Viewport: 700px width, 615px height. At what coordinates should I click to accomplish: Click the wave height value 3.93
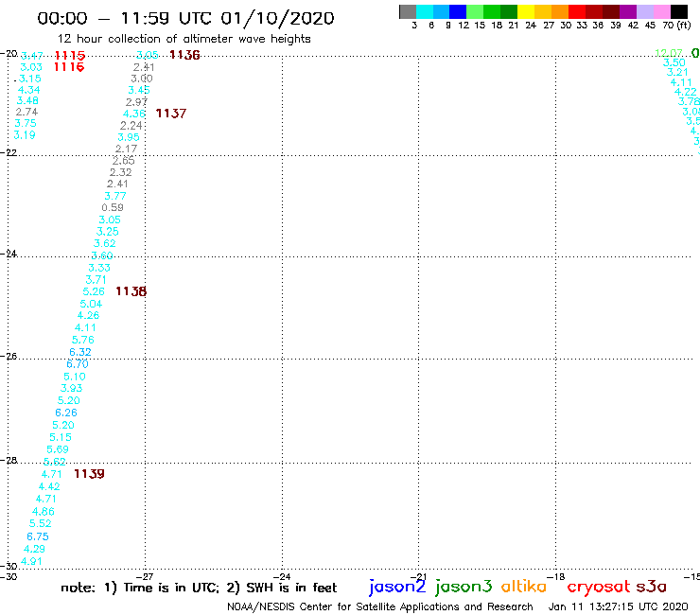click(72, 388)
